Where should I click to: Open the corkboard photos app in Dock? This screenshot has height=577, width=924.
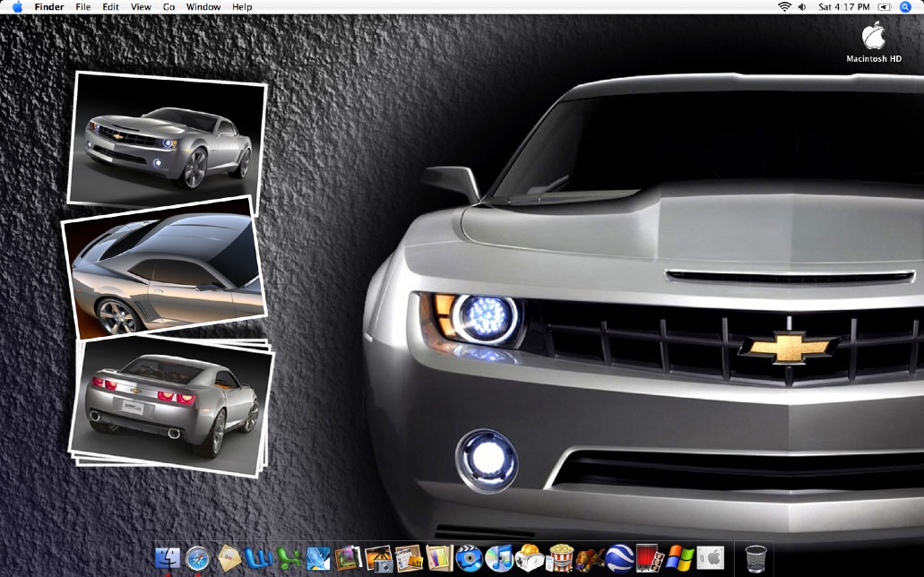409,558
